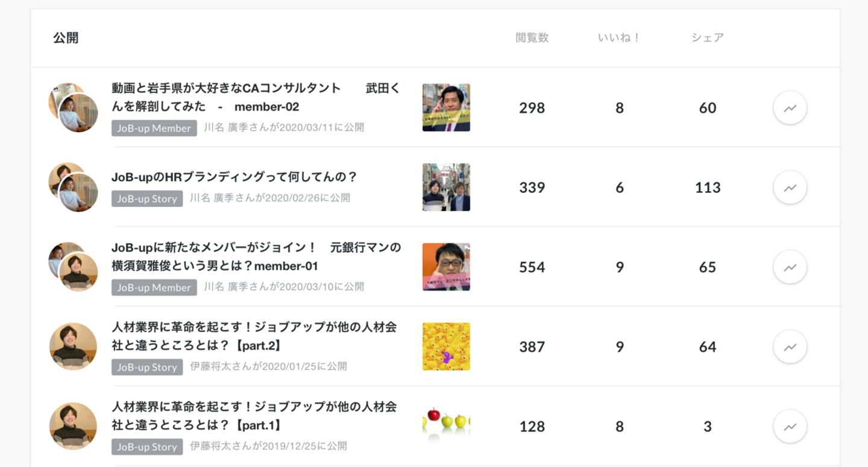
Task: Open article JoB-upのHRブランディングって何してんの？
Action: click(x=234, y=177)
